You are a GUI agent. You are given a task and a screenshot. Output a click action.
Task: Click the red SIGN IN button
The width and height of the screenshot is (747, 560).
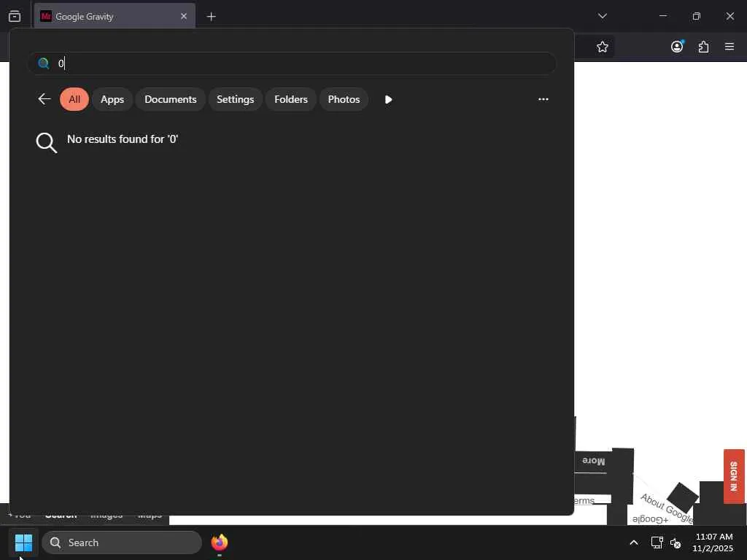coord(734,476)
